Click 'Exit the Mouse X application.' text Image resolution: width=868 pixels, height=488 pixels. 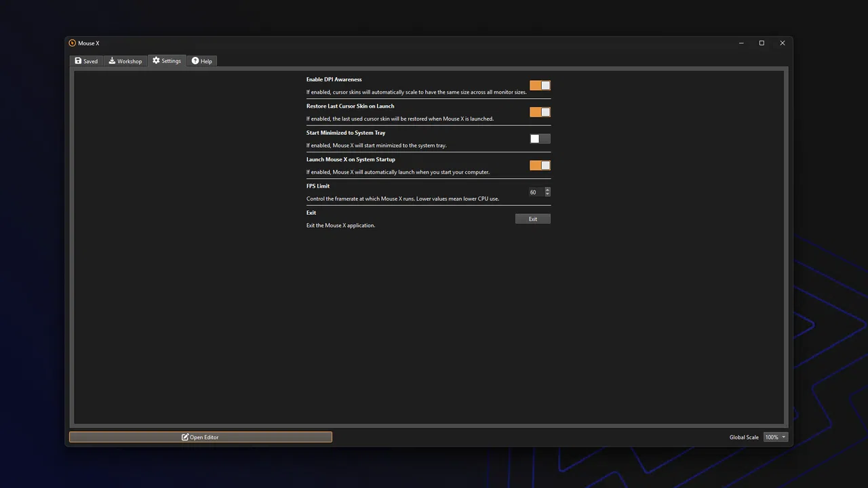point(340,225)
